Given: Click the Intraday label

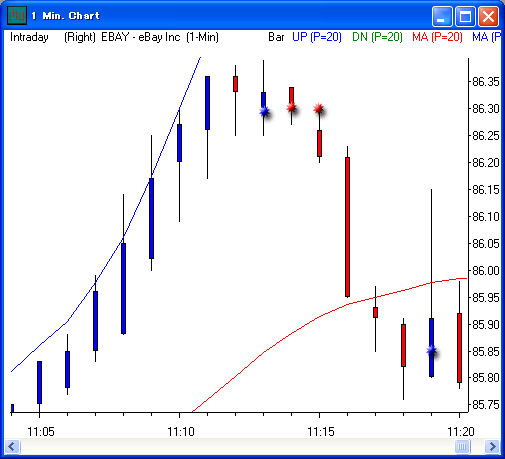Looking at the screenshot, I should 29,37.
